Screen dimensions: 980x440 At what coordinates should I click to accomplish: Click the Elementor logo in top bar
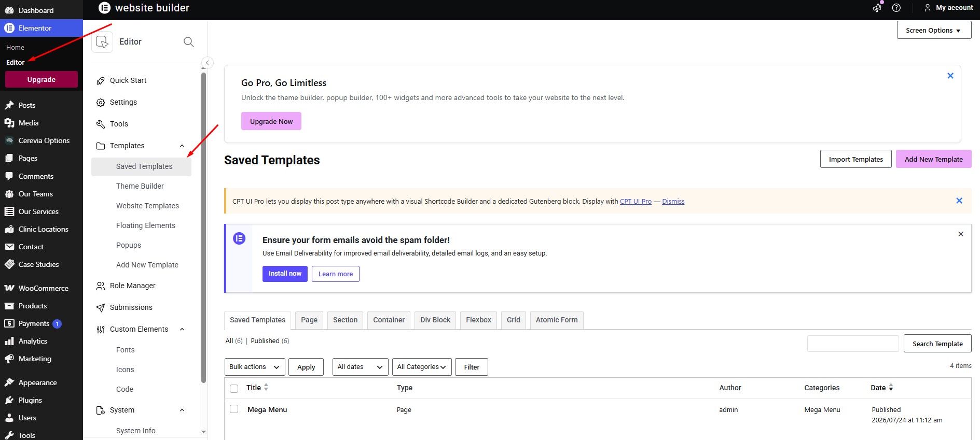coord(105,8)
